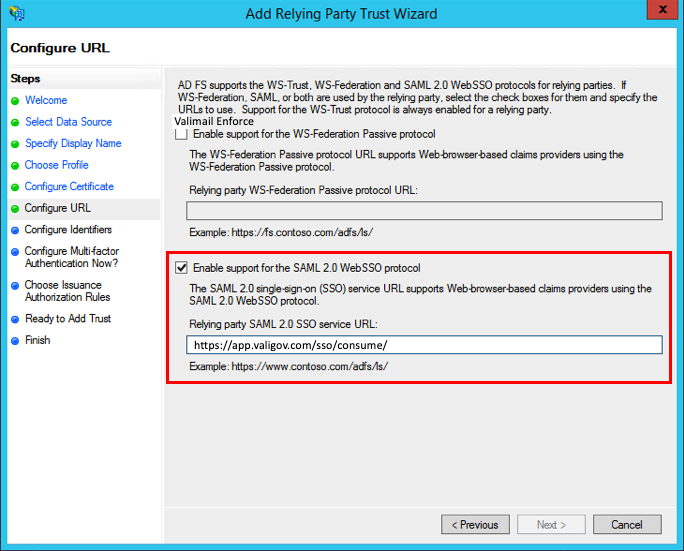Click the 'Valimail Enforce' label
684x551 pixels.
point(214,121)
